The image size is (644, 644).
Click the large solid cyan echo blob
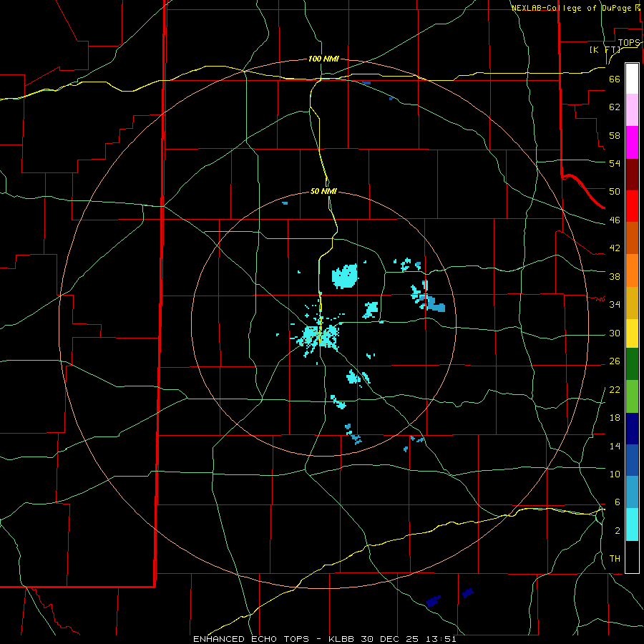[345, 276]
